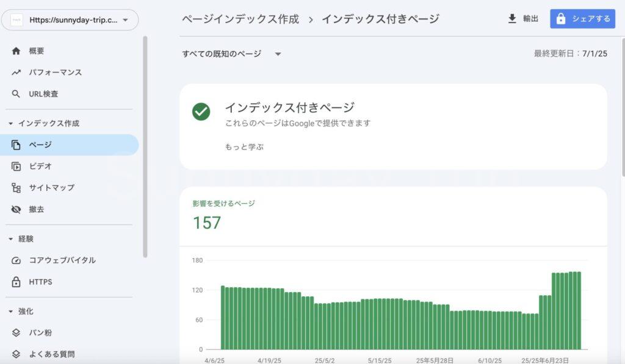Image resolution: width=625 pixels, height=364 pixels.
Task: Click the home icon beside 概要
Action: tap(16, 51)
